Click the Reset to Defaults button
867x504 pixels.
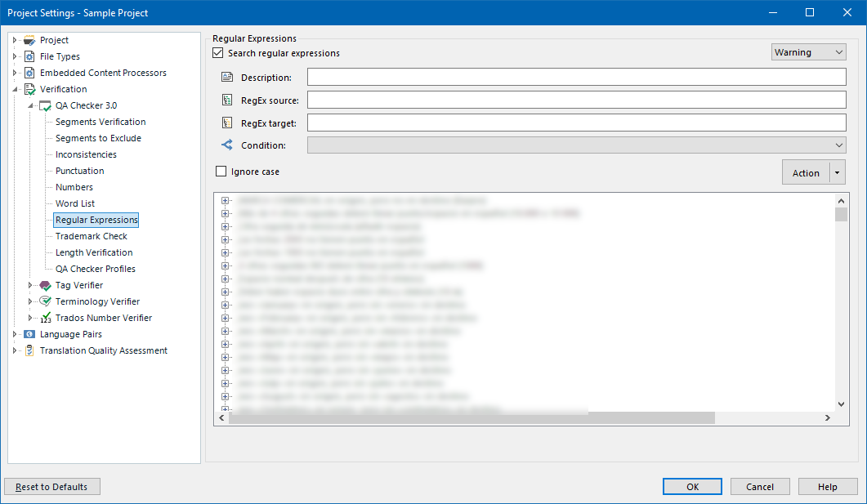[x=51, y=486]
